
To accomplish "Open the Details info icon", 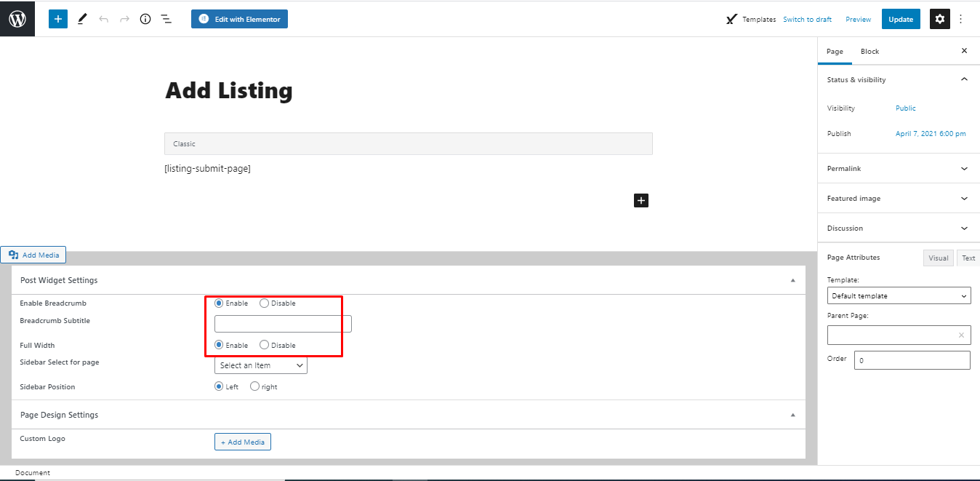I will coord(145,18).
